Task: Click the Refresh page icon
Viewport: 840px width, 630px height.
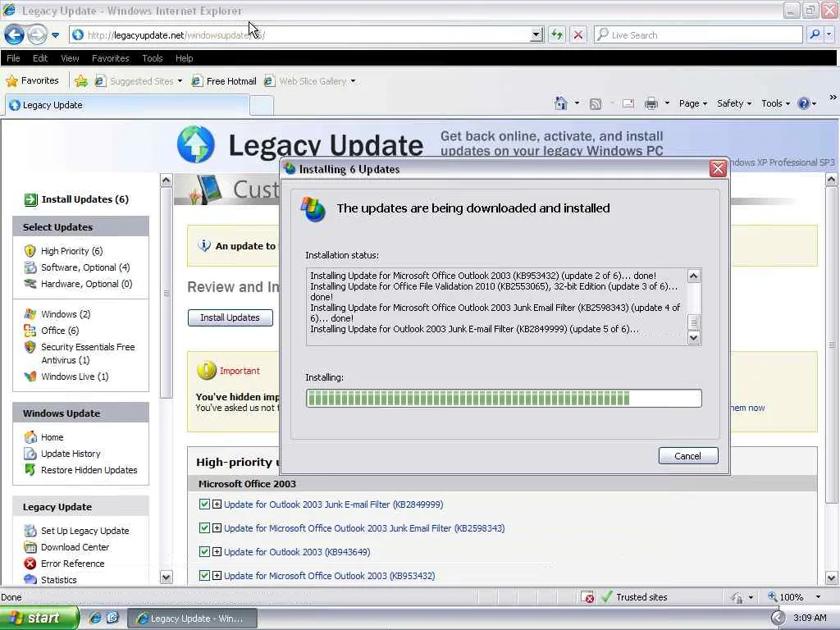Action: (557, 34)
